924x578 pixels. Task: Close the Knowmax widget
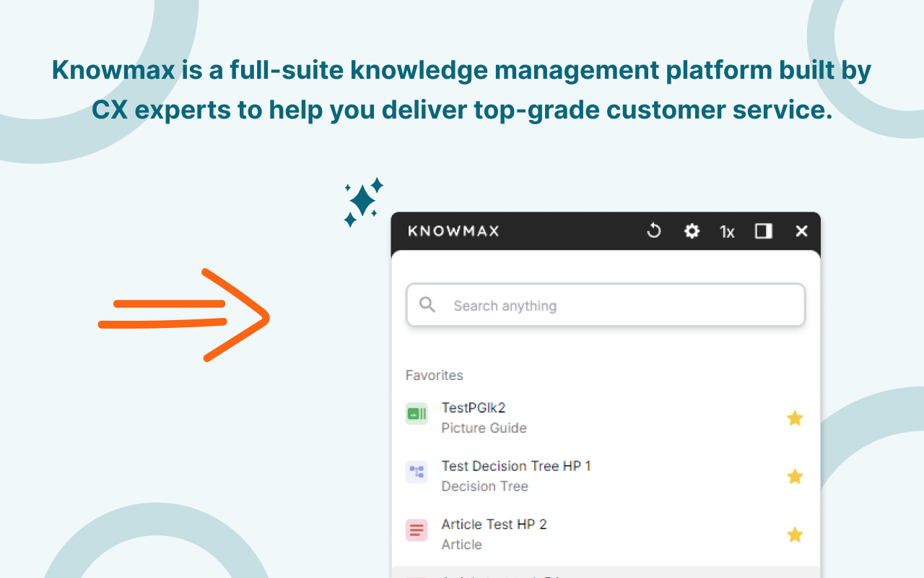coord(801,231)
